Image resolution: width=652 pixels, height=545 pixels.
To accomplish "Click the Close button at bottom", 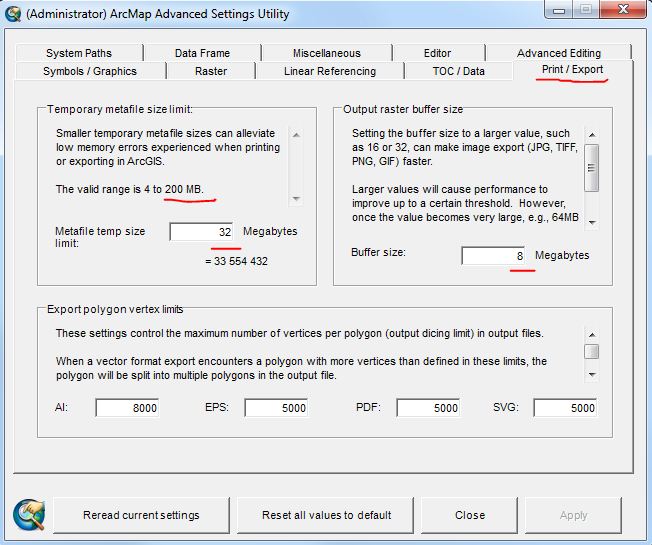I will click(470, 515).
